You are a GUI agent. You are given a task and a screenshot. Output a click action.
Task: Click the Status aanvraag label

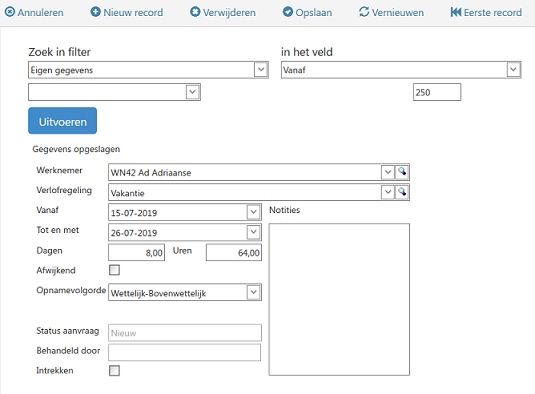(x=68, y=331)
